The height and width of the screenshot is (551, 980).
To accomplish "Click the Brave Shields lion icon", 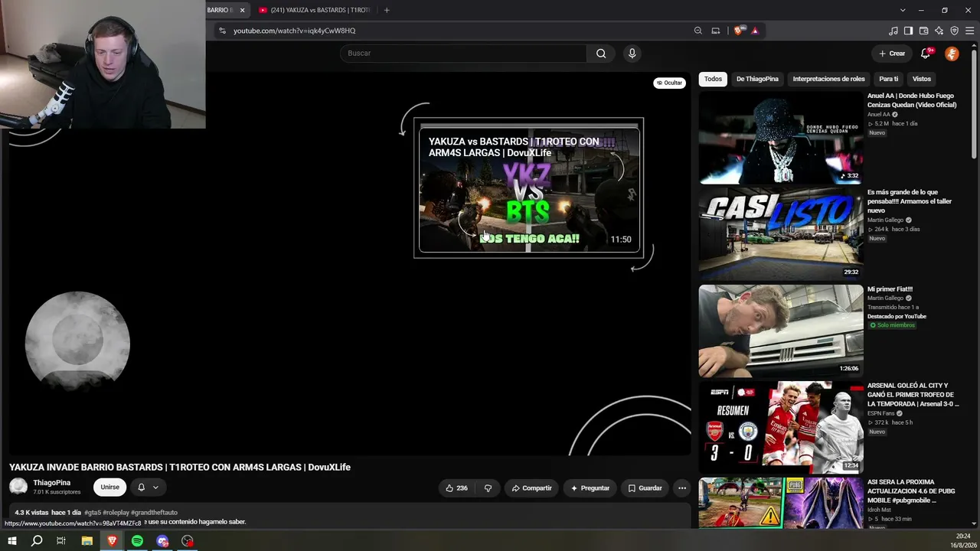I will [x=738, y=31].
